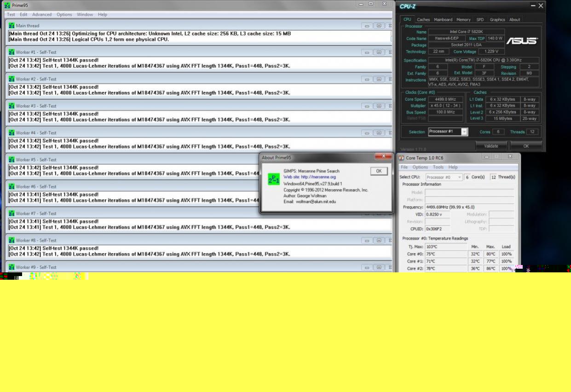Image resolution: width=571 pixels, height=392 pixels.
Task: Click the Worker #5 Self-Test window icon
Action: [x=12, y=160]
